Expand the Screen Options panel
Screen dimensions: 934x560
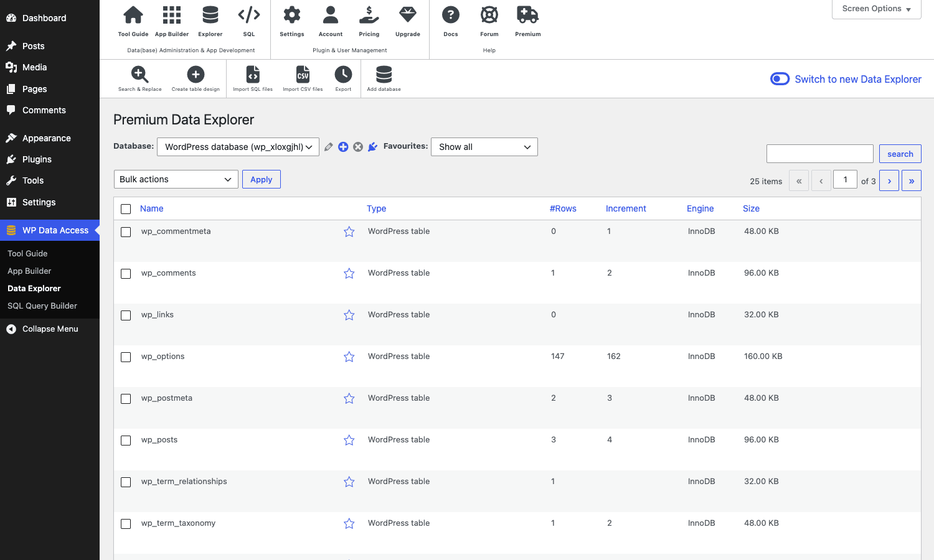coord(877,9)
